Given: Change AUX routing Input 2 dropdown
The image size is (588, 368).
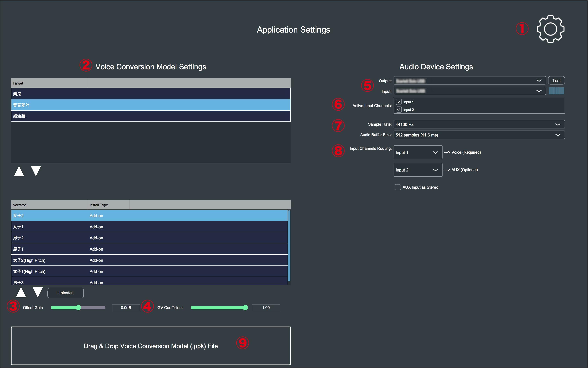Looking at the screenshot, I should pos(418,170).
